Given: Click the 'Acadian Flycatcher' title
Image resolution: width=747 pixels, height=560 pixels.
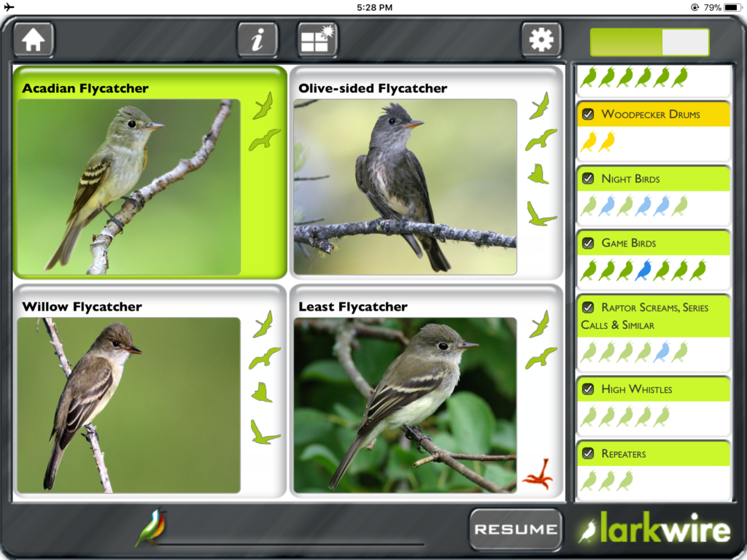Looking at the screenshot, I should pos(85,88).
